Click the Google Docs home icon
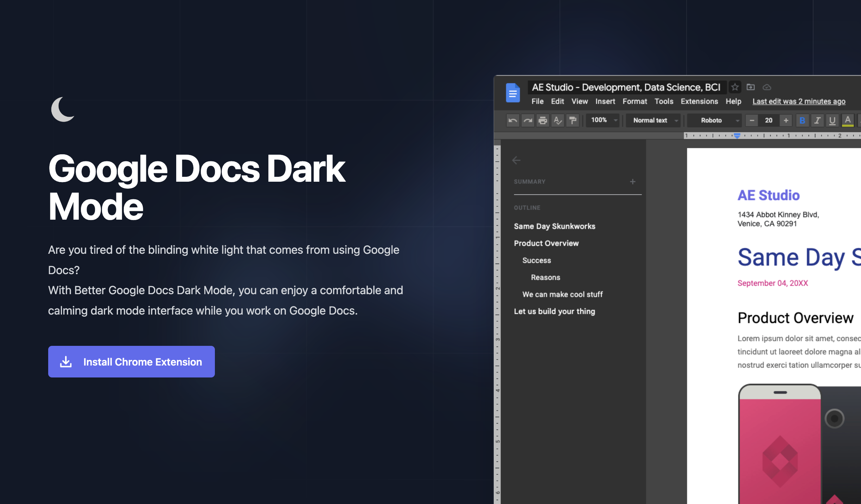Image resolution: width=861 pixels, height=504 pixels. (x=513, y=93)
